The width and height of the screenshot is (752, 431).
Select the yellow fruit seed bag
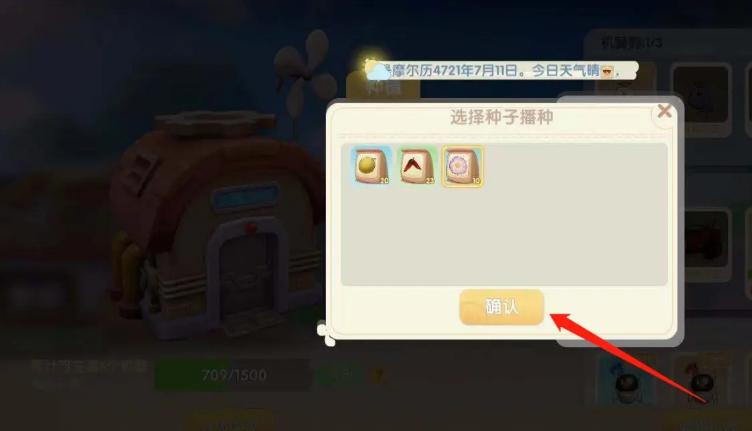[x=371, y=166]
